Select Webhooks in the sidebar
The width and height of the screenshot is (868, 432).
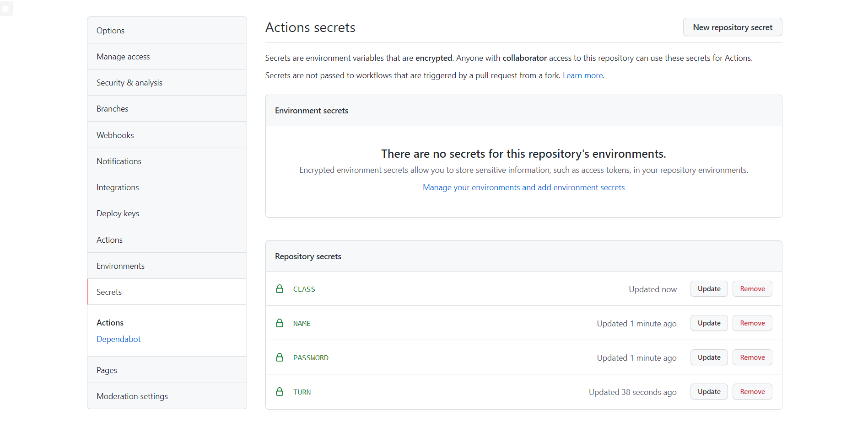115,135
